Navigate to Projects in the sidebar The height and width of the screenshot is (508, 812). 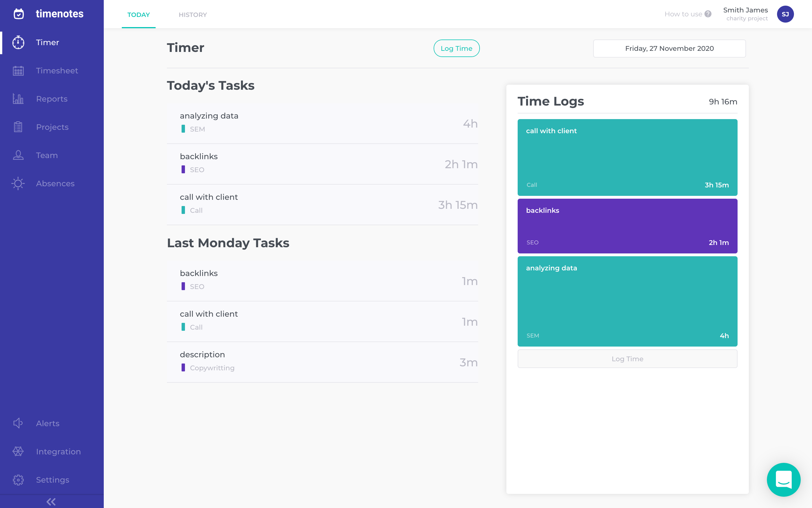[x=52, y=127]
